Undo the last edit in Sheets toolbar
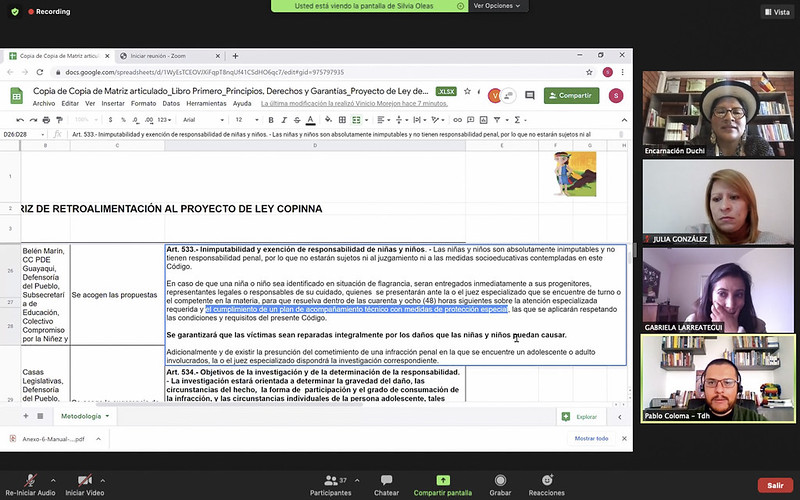800x500 pixels. (20, 120)
